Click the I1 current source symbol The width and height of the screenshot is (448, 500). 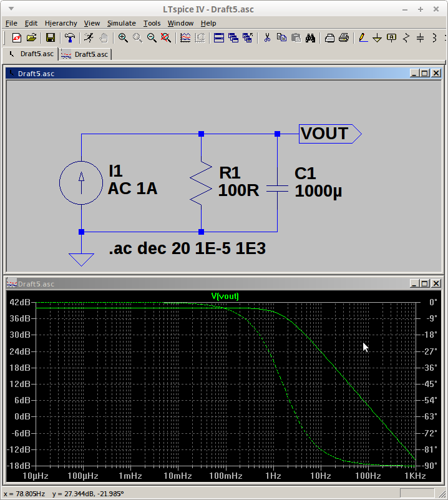click(x=81, y=183)
